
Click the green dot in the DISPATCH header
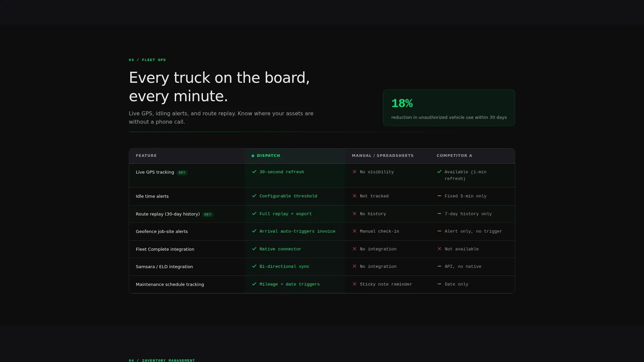(x=253, y=156)
